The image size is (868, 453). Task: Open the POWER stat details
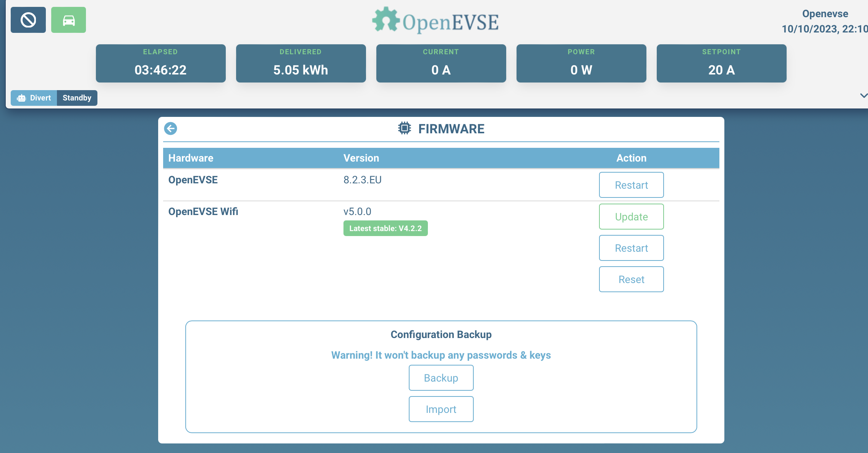(x=581, y=63)
